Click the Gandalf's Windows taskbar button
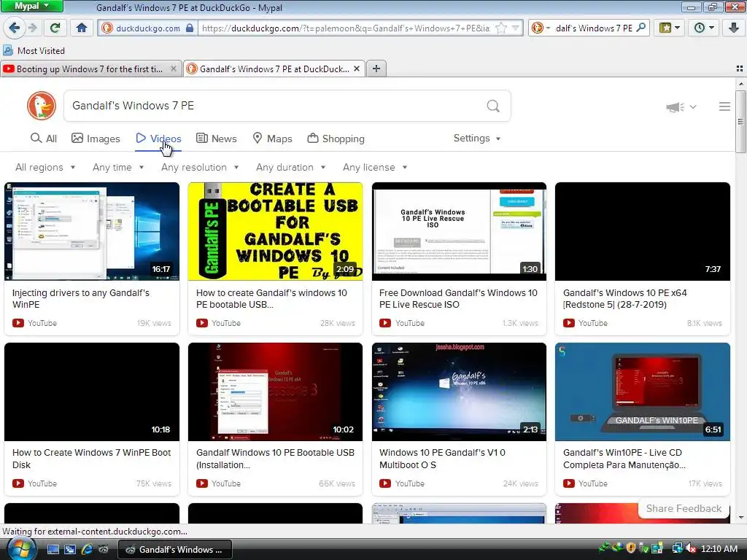 tap(175, 550)
